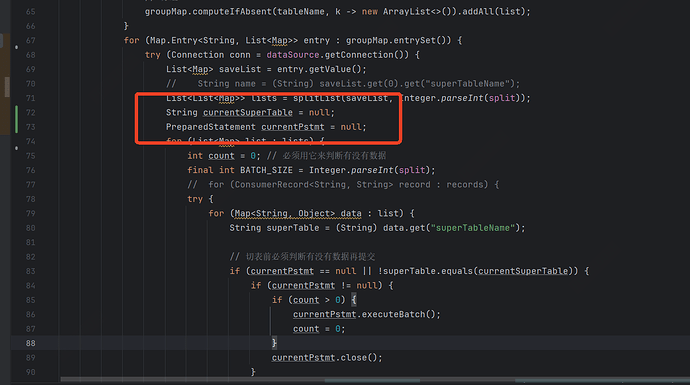The height and width of the screenshot is (385, 690).
Task: Click line number 88 in the gutter
Action: click(30, 343)
